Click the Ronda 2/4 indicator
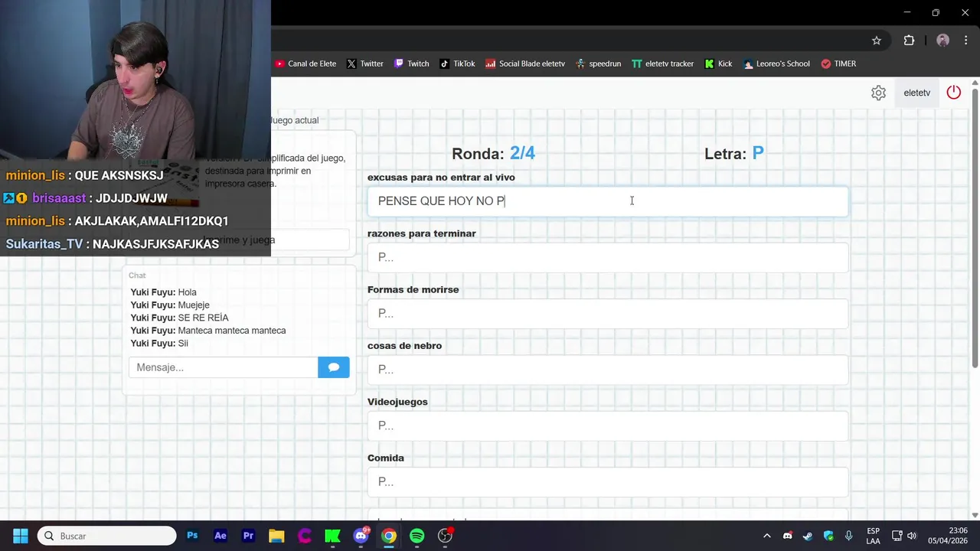This screenshot has width=980, height=551. tap(493, 153)
